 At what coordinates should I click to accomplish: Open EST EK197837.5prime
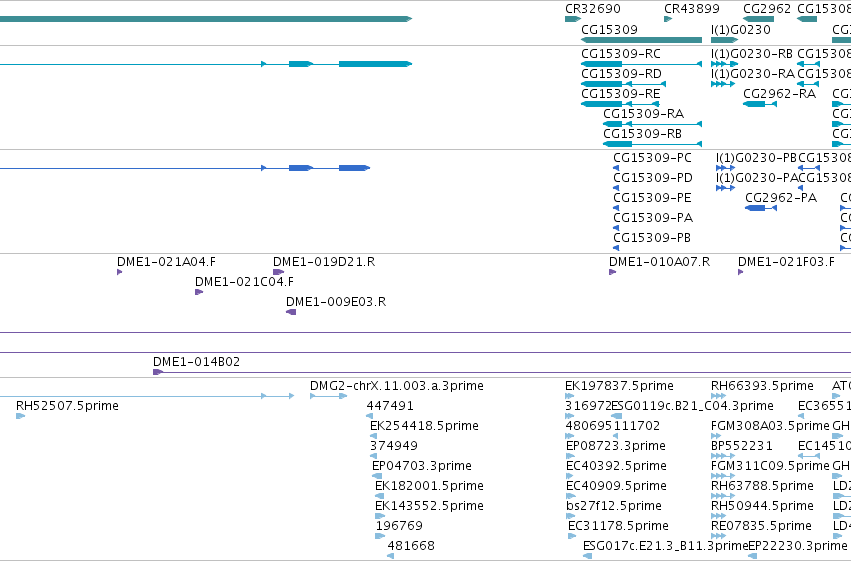(x=619, y=386)
